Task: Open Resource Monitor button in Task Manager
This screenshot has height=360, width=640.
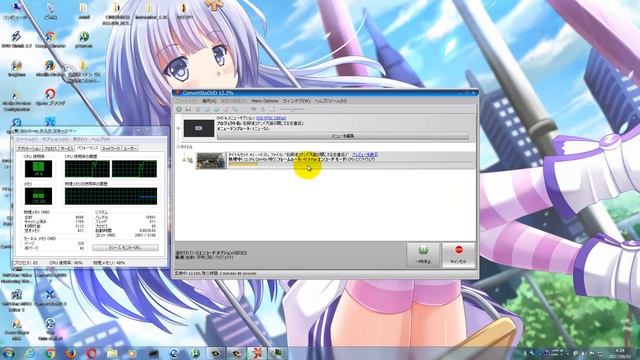Action: point(125,248)
